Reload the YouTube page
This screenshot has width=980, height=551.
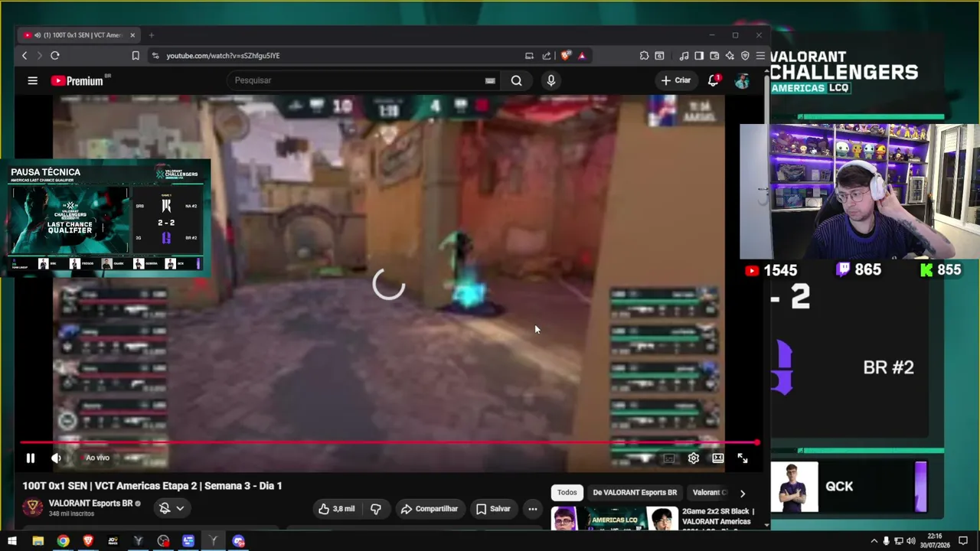pyautogui.click(x=55, y=56)
